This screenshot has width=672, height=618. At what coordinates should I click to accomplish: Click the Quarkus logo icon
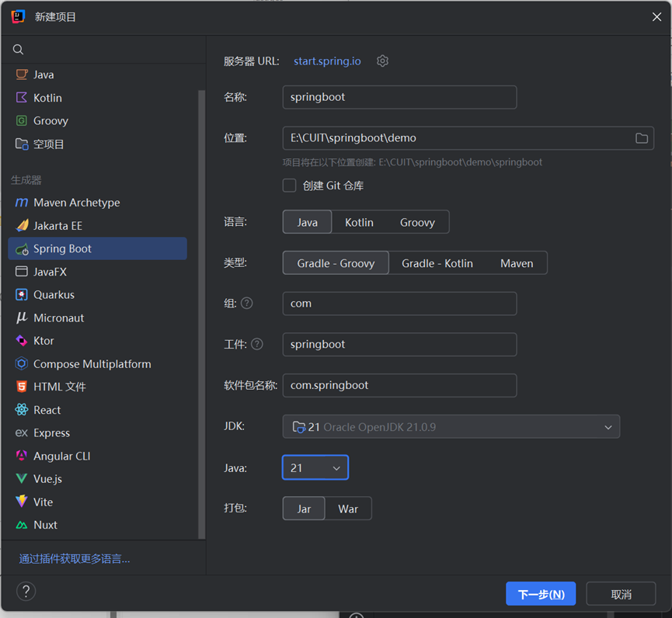tap(22, 295)
